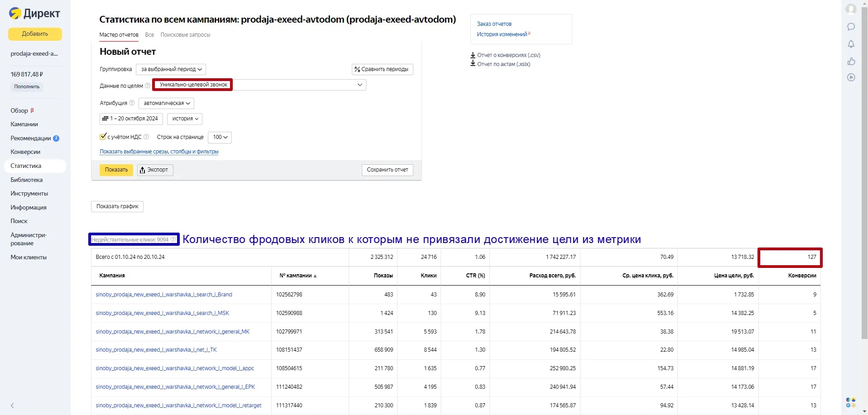Toggle the 'с учётом НДС' checkbox
The image size is (868, 415).
coord(103,137)
